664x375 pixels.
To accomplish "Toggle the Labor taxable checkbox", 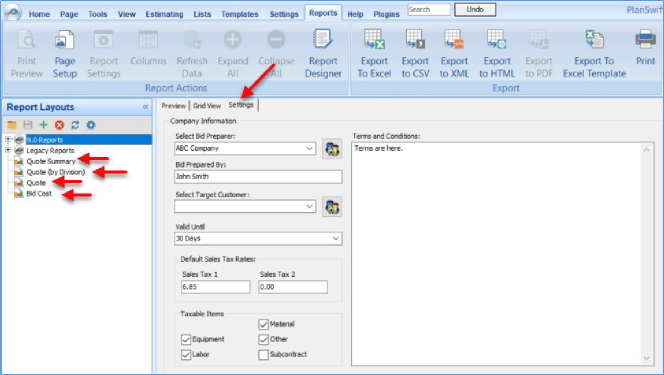I will 185,355.
